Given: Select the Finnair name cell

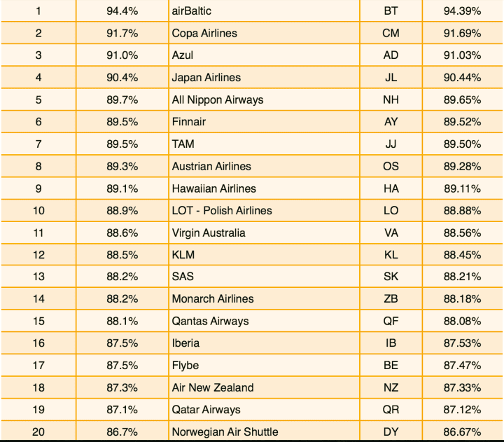Looking at the screenshot, I should coord(189,122).
